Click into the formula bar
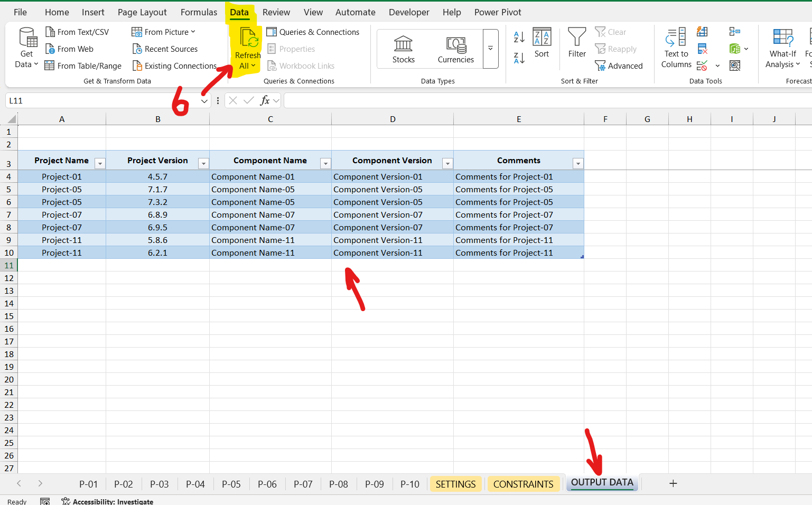Viewport: 812px width, 505px height. pos(547,100)
